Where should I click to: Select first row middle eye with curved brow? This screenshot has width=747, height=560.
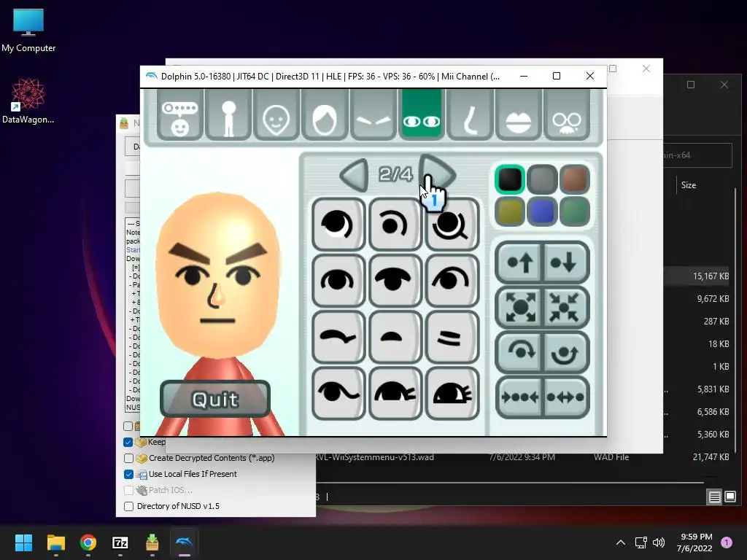pos(395,225)
